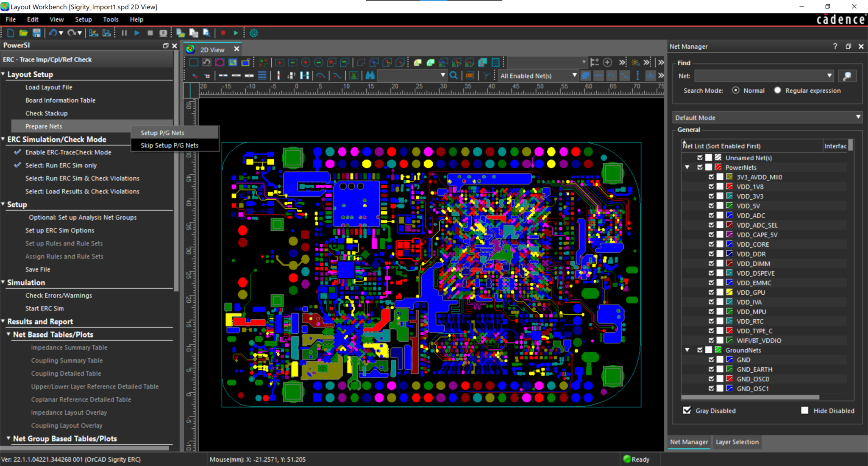This screenshot has height=466, width=868.
Task: Toggle the Gray Disabled checkbox
Action: (x=687, y=410)
